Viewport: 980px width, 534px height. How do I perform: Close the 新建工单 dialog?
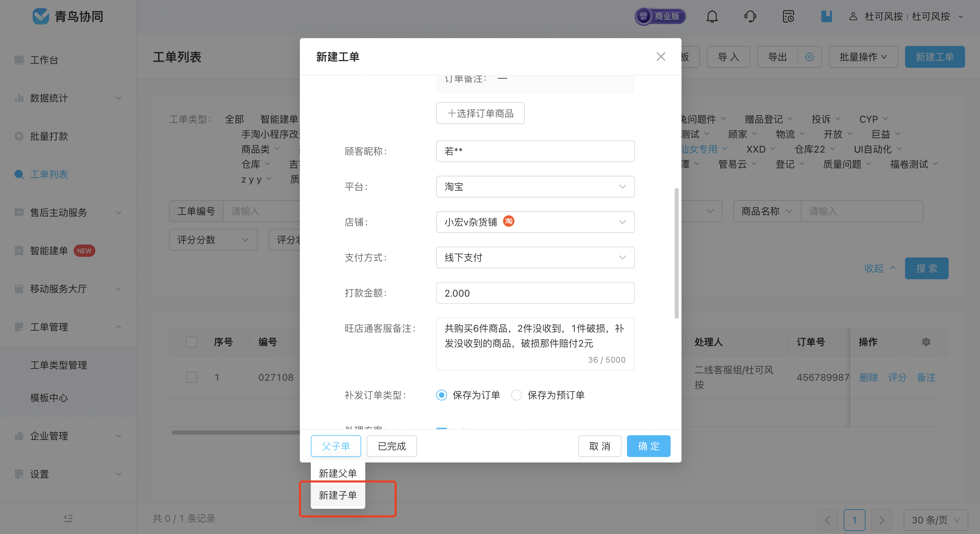(661, 57)
